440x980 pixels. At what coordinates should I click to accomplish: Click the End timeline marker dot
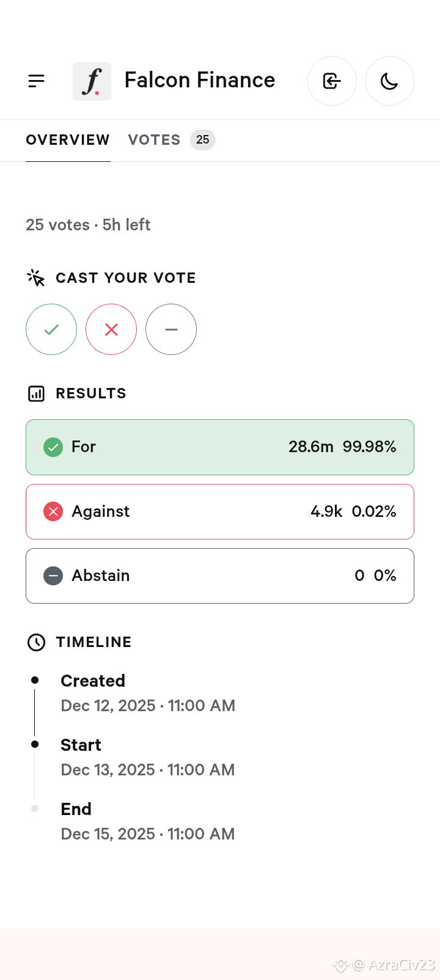coord(35,808)
